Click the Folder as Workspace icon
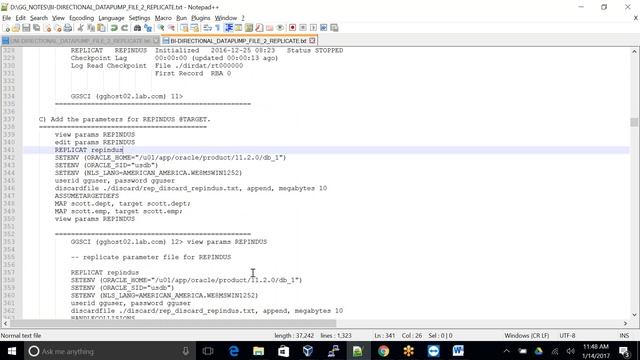Screen dimensions: 640x360 269,28
